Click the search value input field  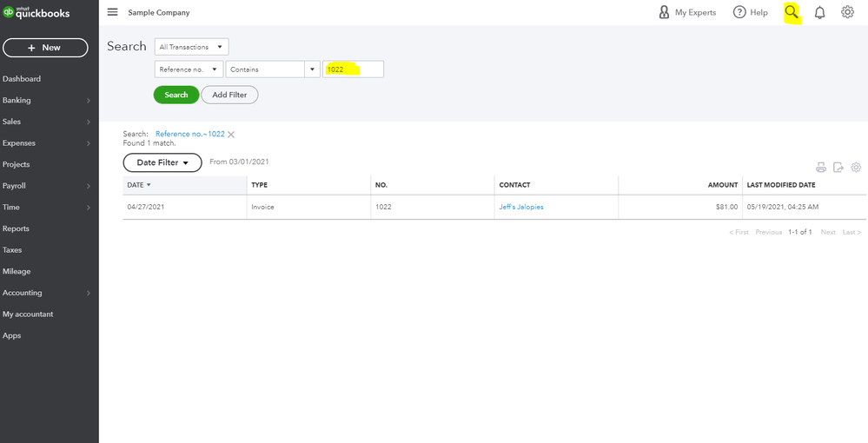[353, 69]
